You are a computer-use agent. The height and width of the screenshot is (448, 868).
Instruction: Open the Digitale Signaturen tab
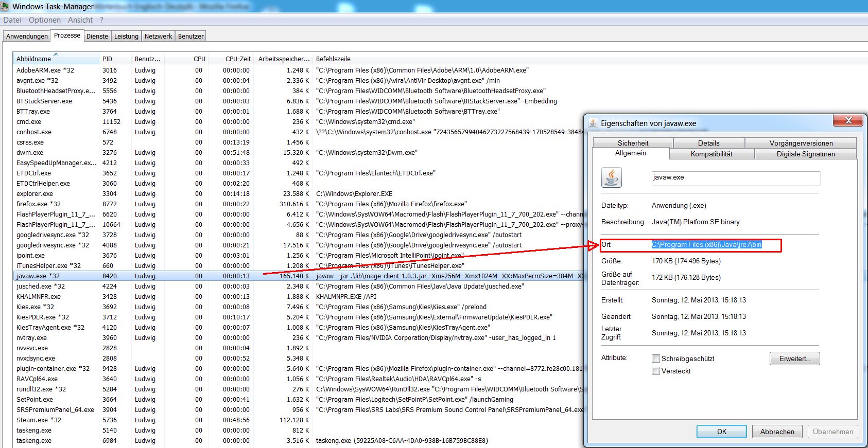coord(806,154)
